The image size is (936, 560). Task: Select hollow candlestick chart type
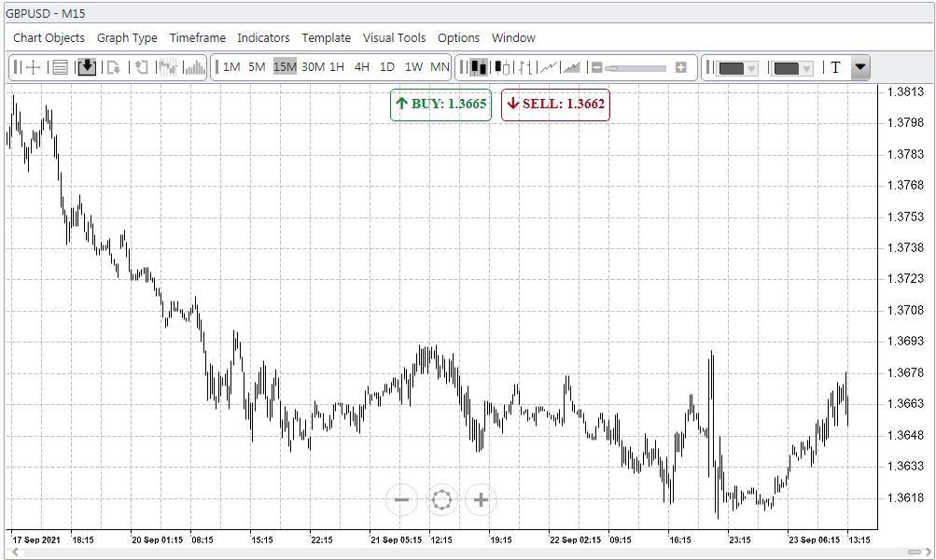tap(503, 67)
